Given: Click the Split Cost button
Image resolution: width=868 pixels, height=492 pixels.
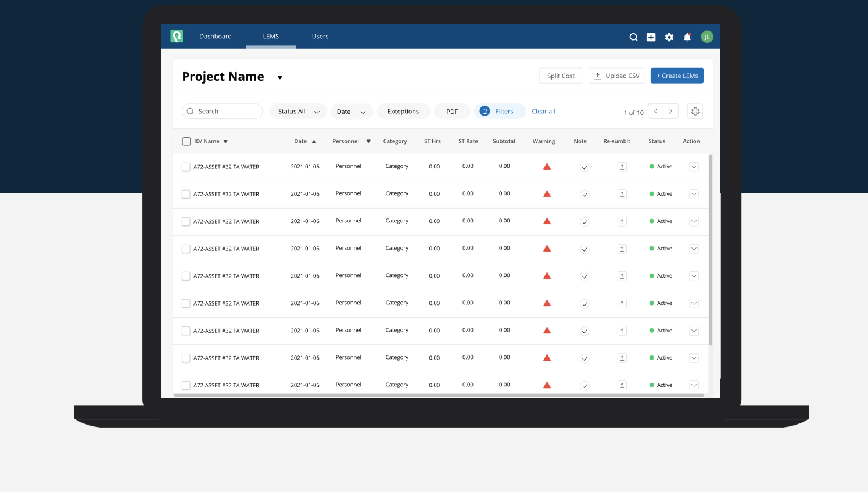Looking at the screenshot, I should pos(561,76).
